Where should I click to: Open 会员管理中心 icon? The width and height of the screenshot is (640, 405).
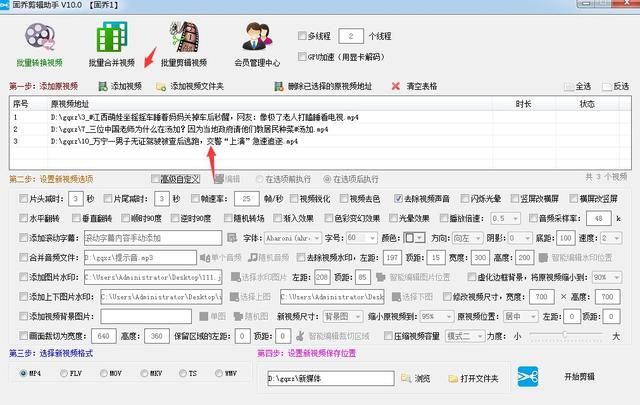pyautogui.click(x=257, y=37)
